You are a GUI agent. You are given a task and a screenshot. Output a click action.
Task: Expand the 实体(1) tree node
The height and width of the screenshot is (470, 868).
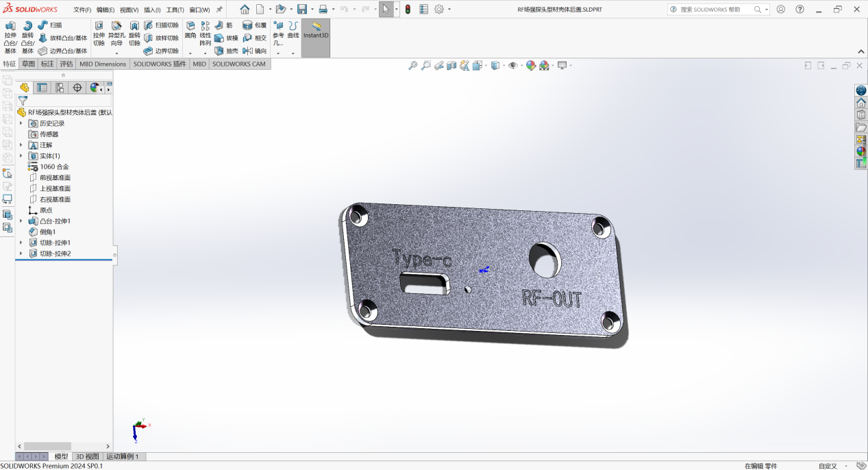pyautogui.click(x=21, y=156)
